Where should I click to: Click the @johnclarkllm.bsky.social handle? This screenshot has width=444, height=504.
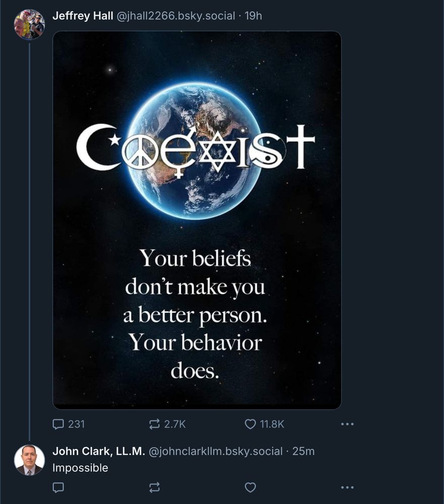click(x=216, y=451)
